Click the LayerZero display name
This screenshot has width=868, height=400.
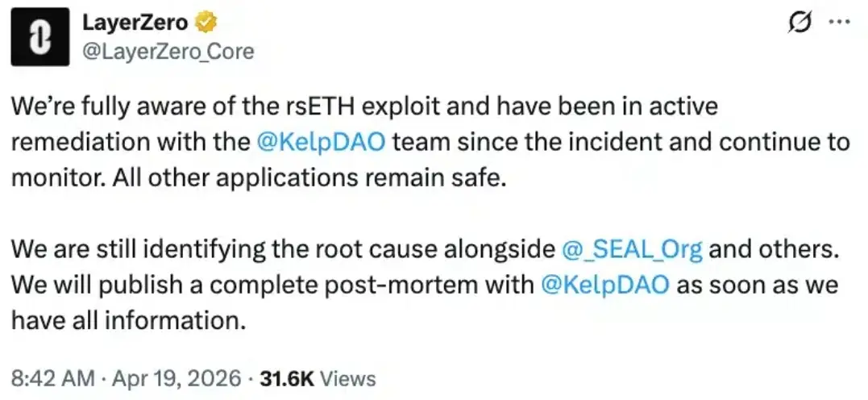coord(135,23)
